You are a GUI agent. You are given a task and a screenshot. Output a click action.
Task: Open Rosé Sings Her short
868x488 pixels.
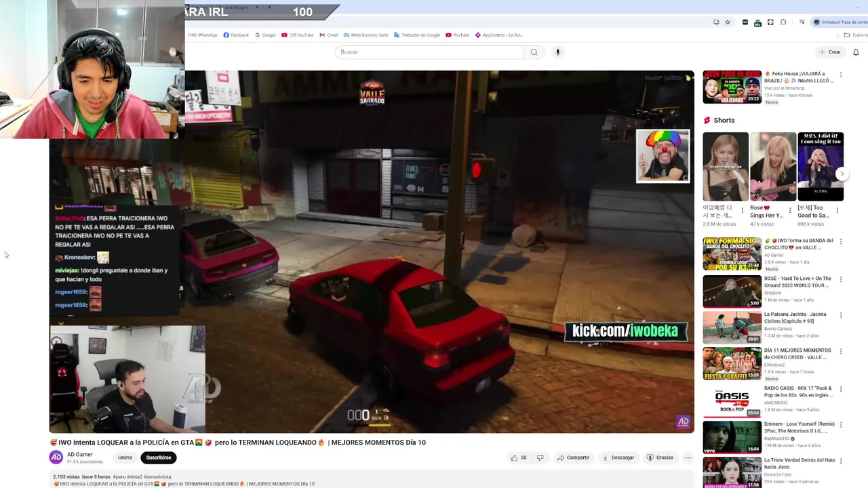(x=773, y=167)
